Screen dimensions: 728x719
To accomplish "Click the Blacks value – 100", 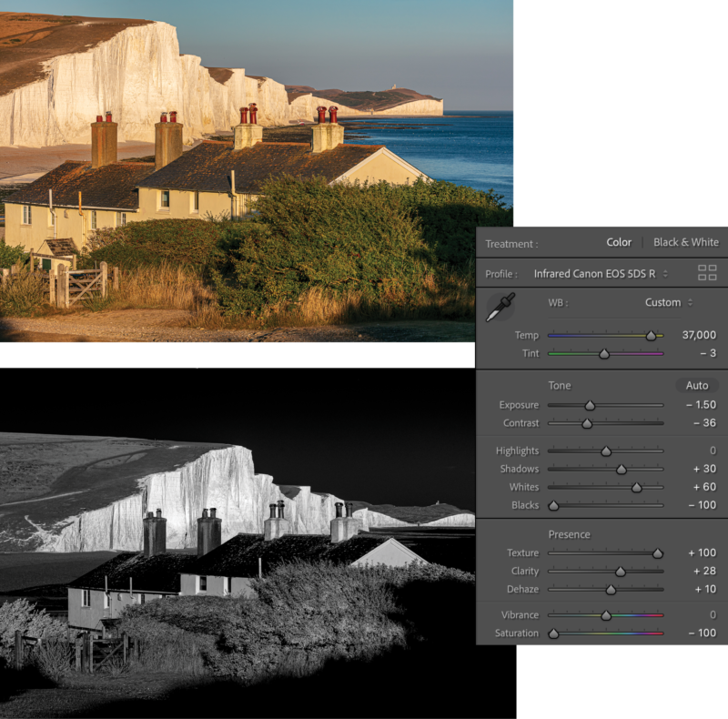I will point(702,505).
